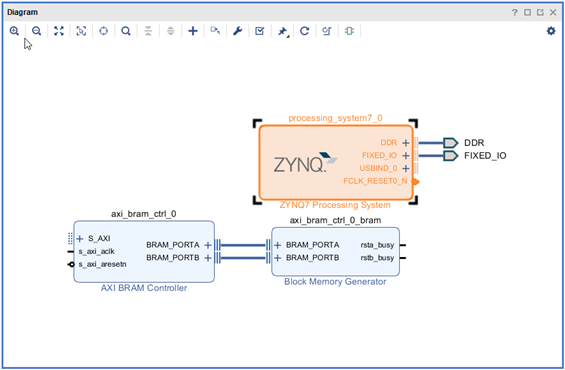
Task: Click the Regenerate Layout refresh icon
Action: (x=304, y=31)
